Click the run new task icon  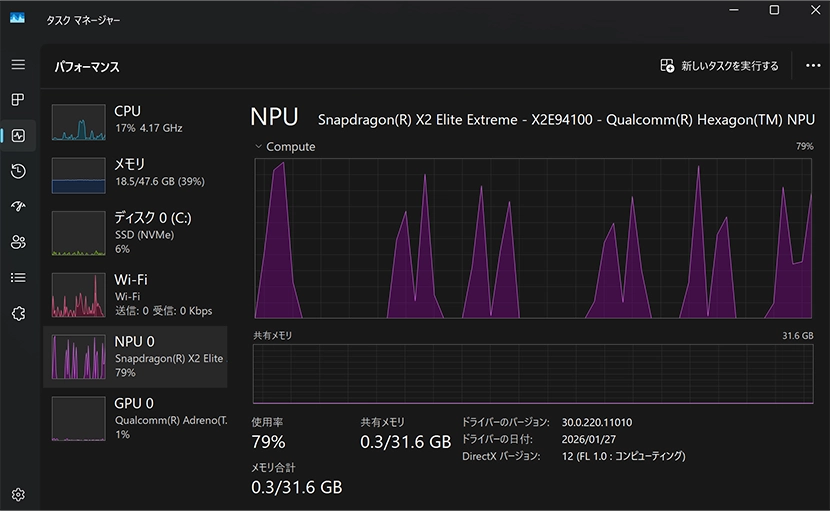[x=667, y=66]
